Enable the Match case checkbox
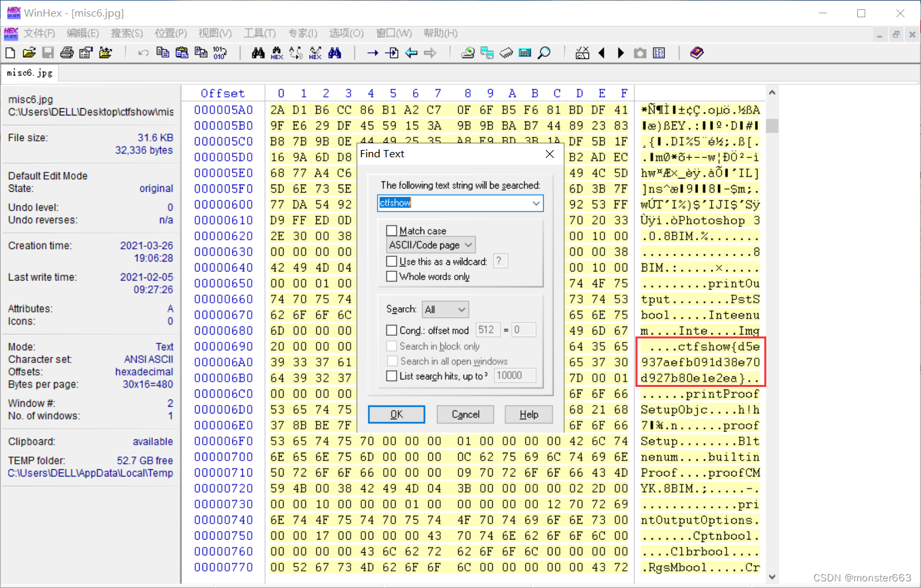 click(392, 231)
